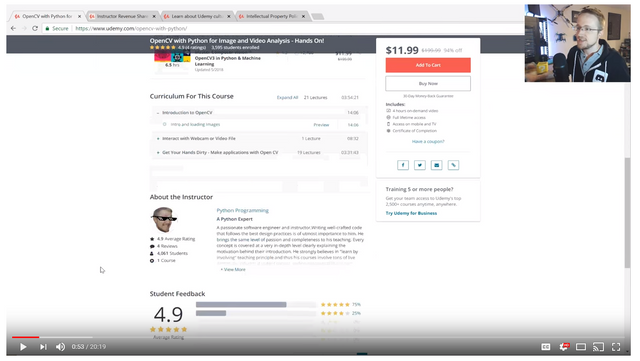Filter reviews by five star bar
This screenshot has width=640, height=361.
click(256, 305)
